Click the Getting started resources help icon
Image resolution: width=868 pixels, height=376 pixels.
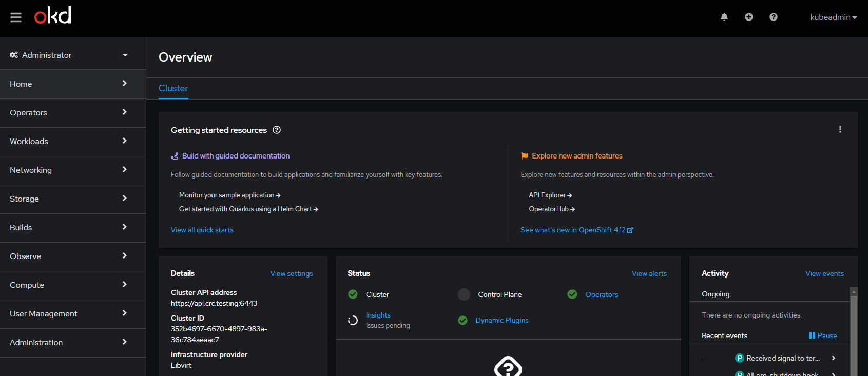(277, 130)
